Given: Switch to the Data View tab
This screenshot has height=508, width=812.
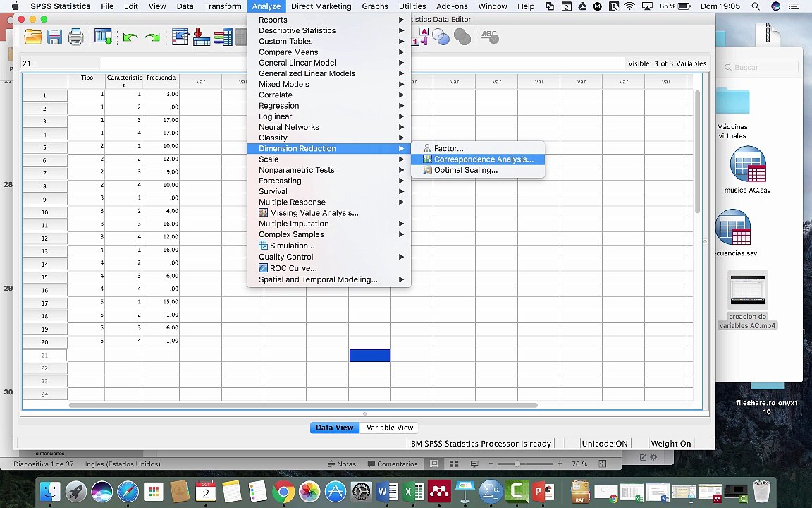Looking at the screenshot, I should [x=335, y=428].
